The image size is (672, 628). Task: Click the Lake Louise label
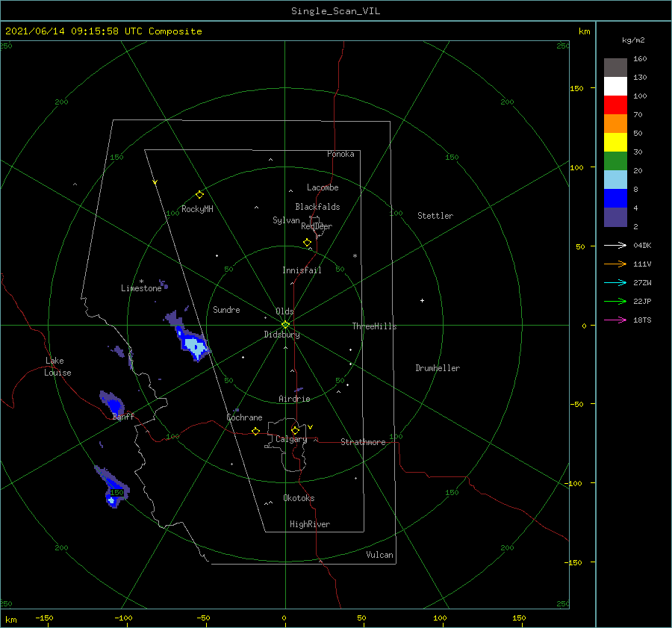point(57,367)
